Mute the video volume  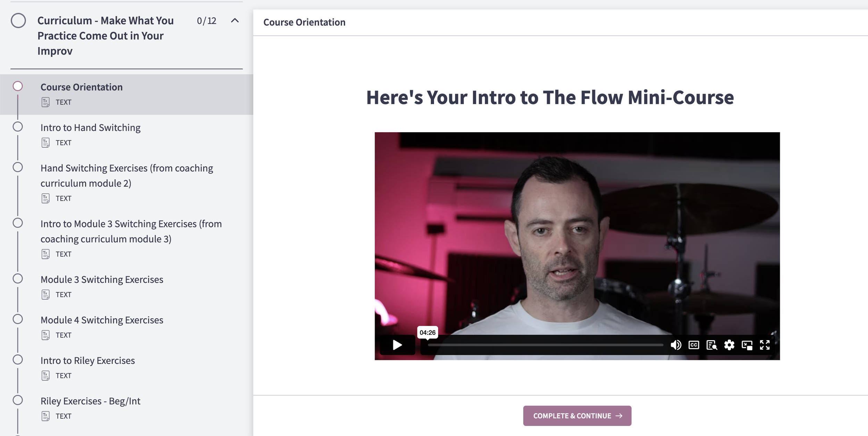point(676,345)
